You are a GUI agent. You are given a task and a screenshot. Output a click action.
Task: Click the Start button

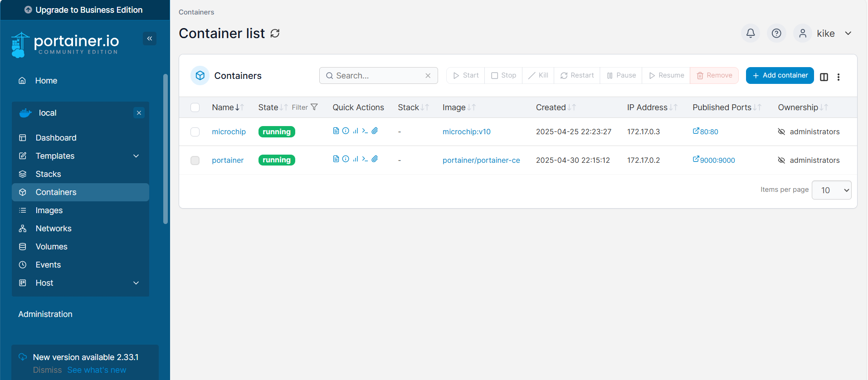[466, 75]
